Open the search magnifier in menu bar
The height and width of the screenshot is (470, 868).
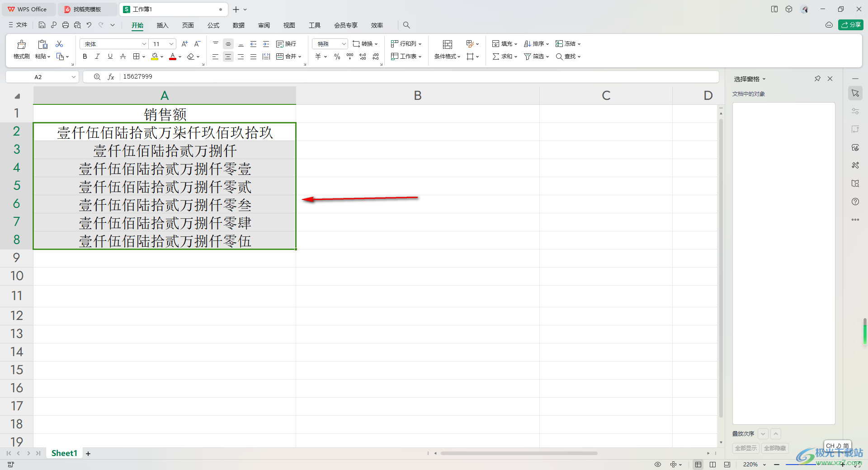(x=406, y=25)
